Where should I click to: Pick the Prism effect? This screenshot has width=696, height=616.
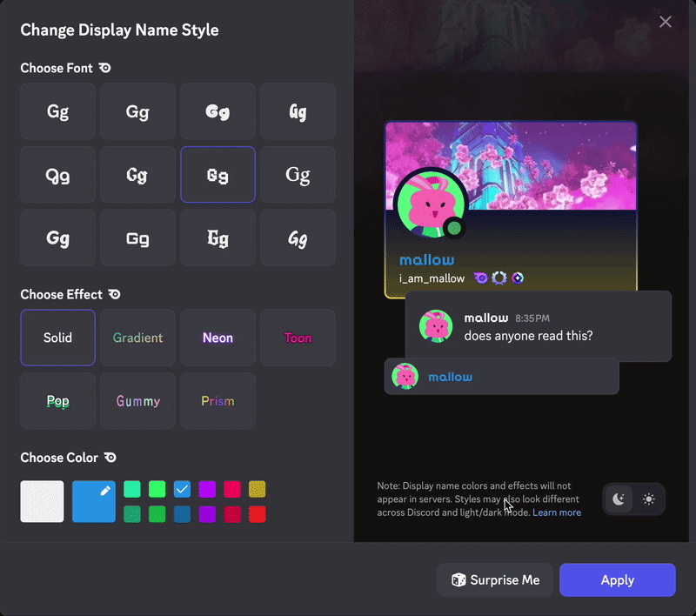pyautogui.click(x=217, y=401)
